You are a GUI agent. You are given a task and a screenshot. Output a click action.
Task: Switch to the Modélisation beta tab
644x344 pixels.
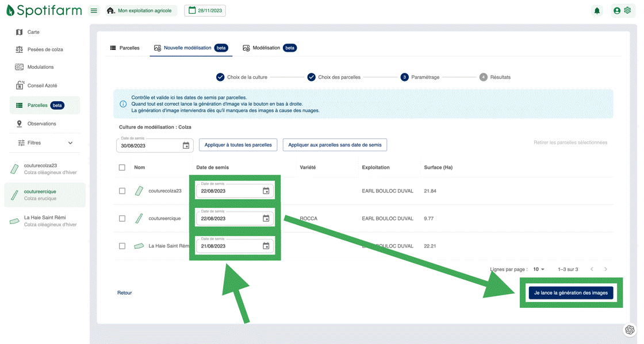[269, 48]
